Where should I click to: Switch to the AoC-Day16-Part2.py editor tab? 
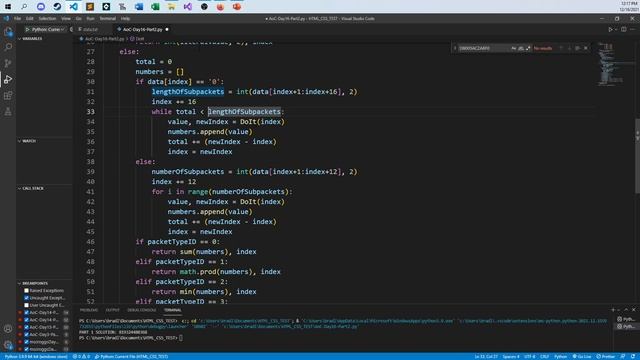pos(142,29)
